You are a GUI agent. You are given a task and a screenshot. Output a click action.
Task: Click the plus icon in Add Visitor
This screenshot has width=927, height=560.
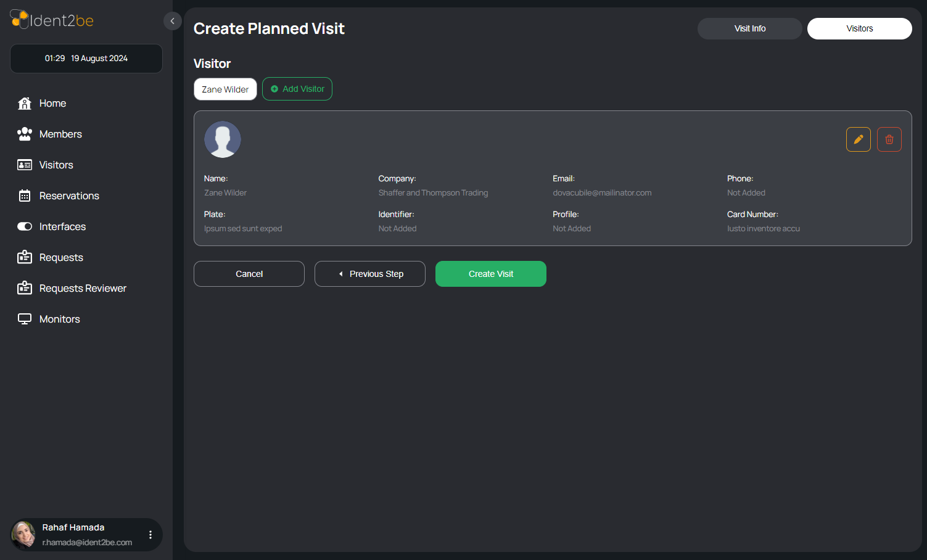(x=274, y=89)
